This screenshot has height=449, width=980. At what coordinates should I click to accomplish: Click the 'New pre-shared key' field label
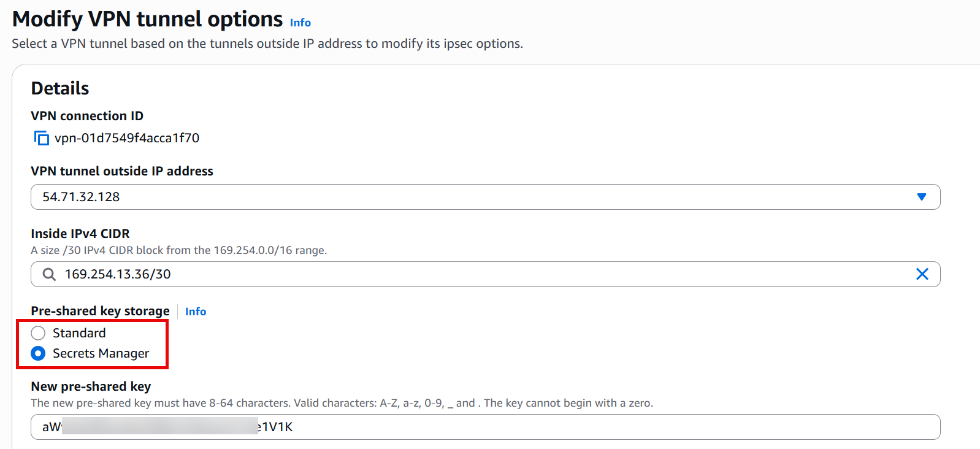pos(91,386)
